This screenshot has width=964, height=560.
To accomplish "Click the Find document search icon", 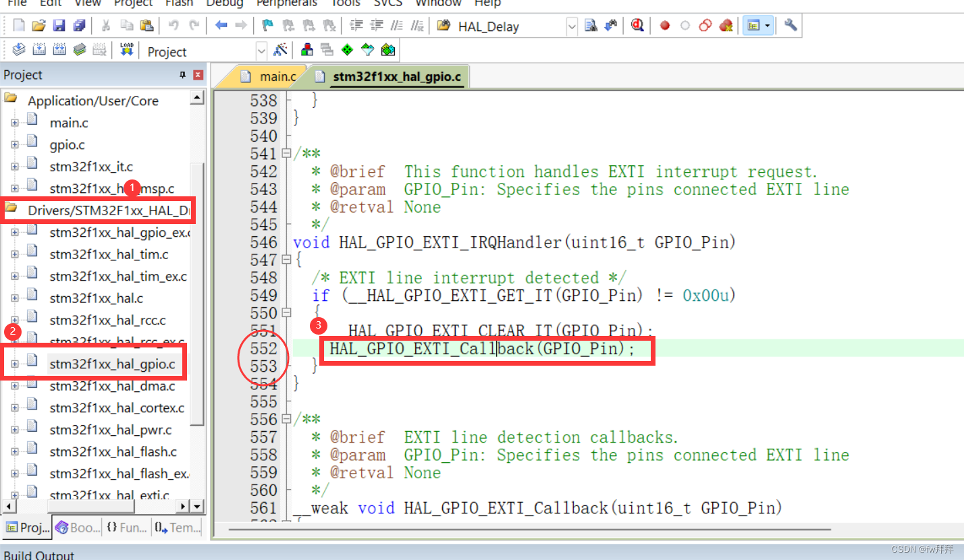I will pyautogui.click(x=591, y=26).
